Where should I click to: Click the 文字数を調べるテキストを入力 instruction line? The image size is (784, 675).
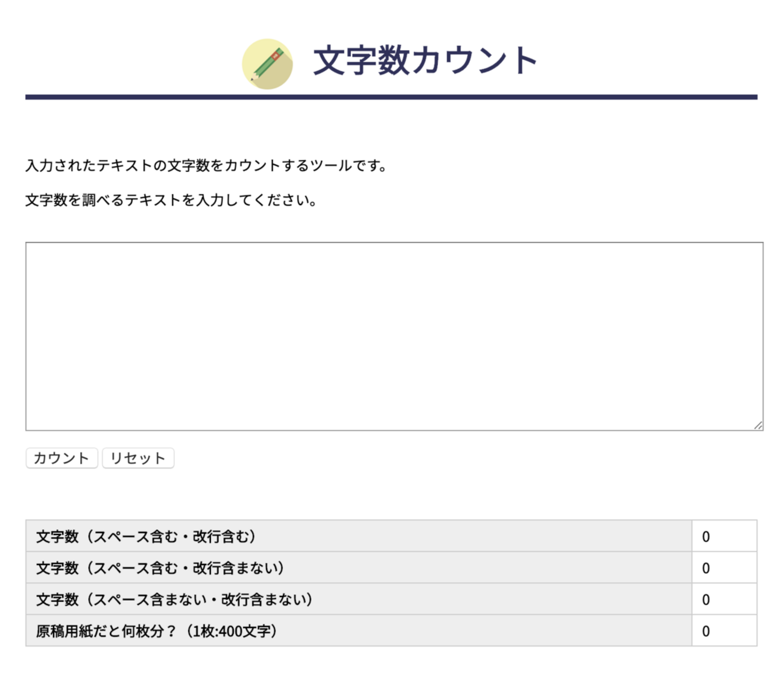click(x=171, y=200)
